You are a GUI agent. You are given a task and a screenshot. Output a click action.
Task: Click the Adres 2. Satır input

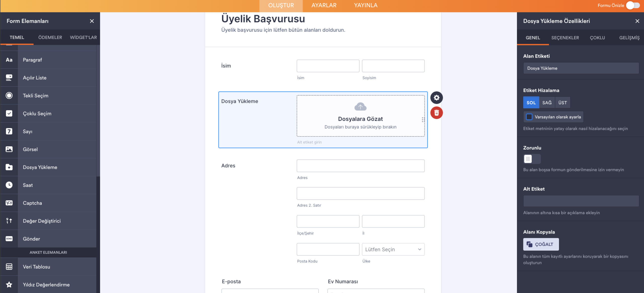360,193
